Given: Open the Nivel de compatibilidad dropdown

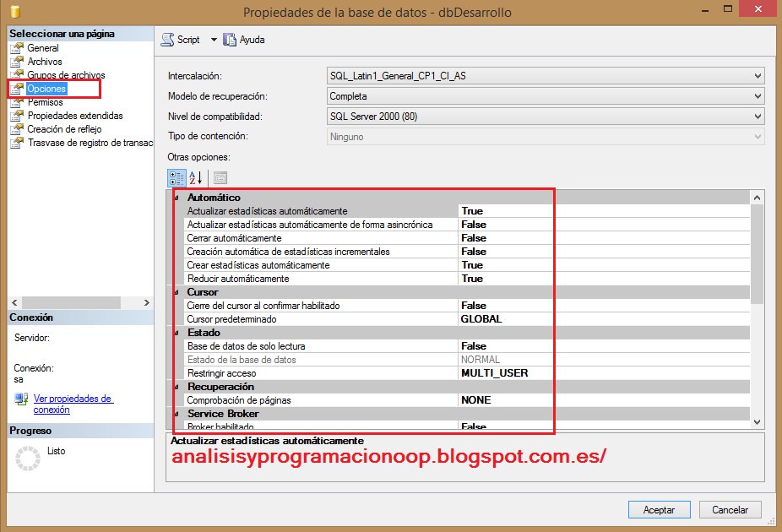Looking at the screenshot, I should (546, 117).
